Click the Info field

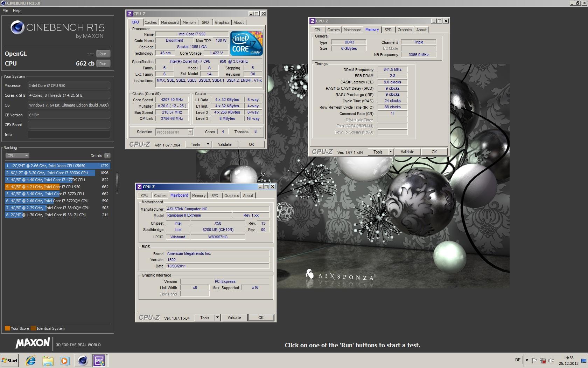[x=69, y=135]
